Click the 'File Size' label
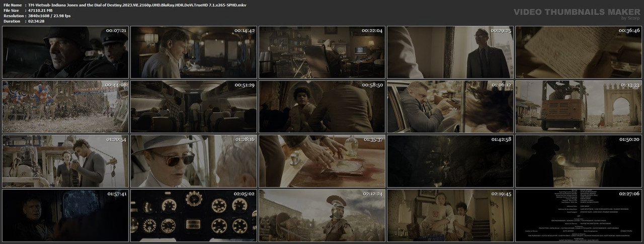644x244 pixels. 11,10
